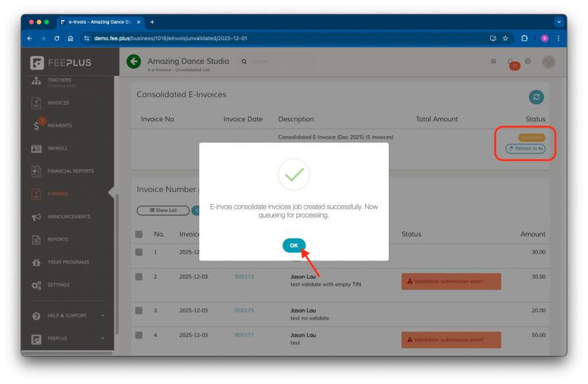Toggle the select-all checkbox in table header
This screenshot has width=588, height=384.
(139, 234)
